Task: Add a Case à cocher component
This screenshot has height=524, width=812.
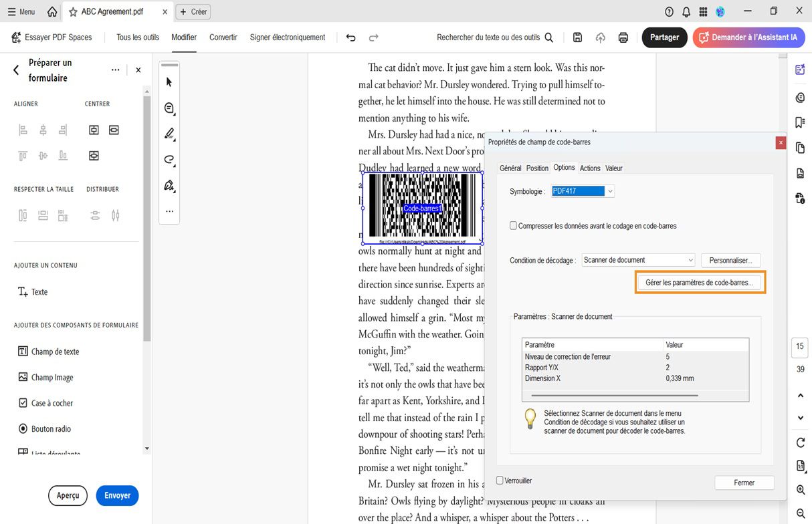Action: pyautogui.click(x=45, y=403)
